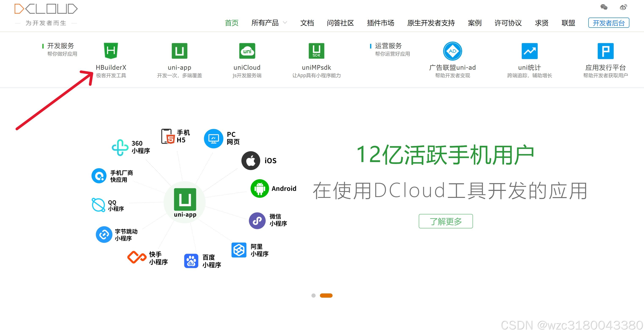644x336 pixels.
Task: Open the uni-app product icon
Action: coord(179,51)
